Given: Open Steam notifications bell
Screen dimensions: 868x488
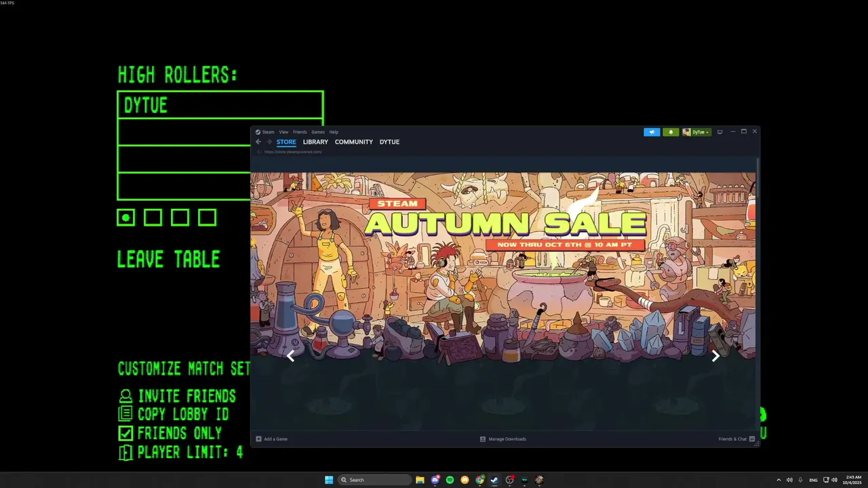Looking at the screenshot, I should (x=671, y=132).
